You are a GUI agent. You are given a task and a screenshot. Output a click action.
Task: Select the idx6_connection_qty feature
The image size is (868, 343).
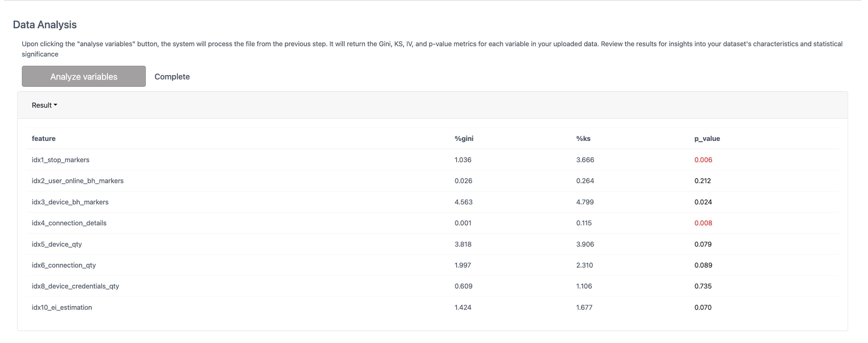[64, 265]
